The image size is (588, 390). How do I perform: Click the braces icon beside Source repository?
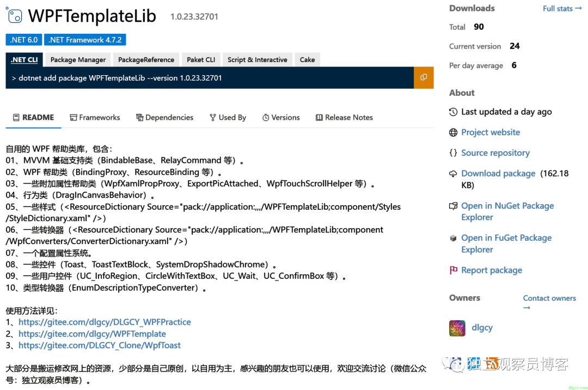pos(453,153)
